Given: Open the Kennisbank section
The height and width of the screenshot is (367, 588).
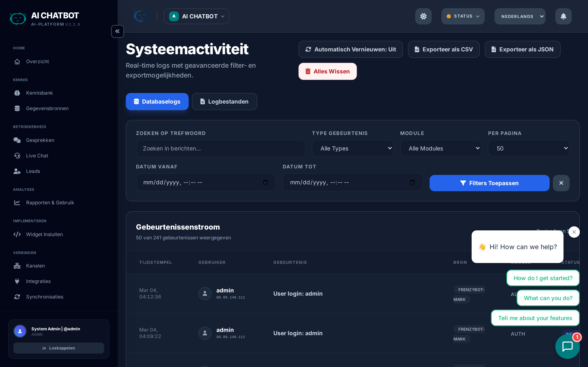Looking at the screenshot, I should click(x=39, y=93).
